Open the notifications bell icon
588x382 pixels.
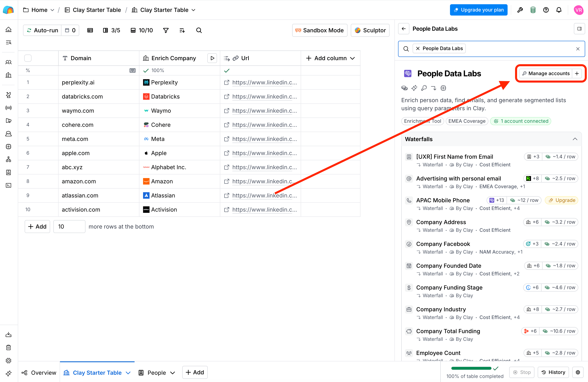pyautogui.click(x=559, y=10)
